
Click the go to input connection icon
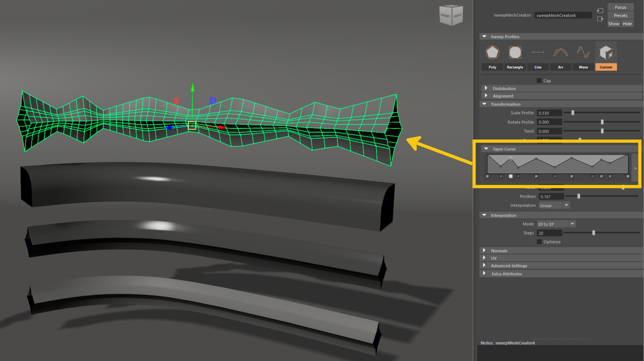coord(600,11)
